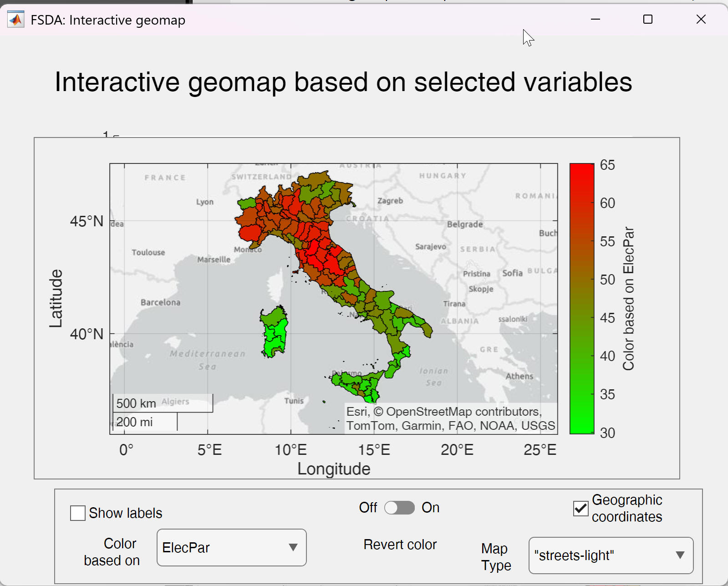Toggle the Revert color switch on

[399, 508]
